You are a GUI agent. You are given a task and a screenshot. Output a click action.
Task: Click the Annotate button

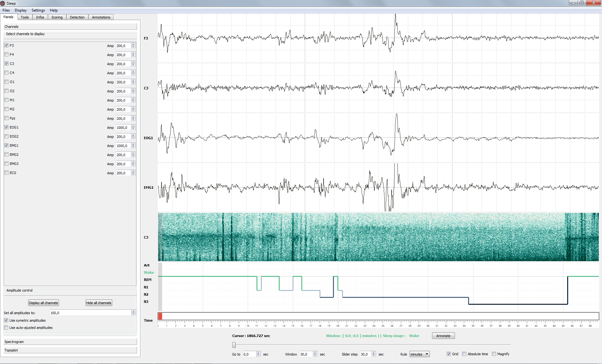pyautogui.click(x=443, y=336)
